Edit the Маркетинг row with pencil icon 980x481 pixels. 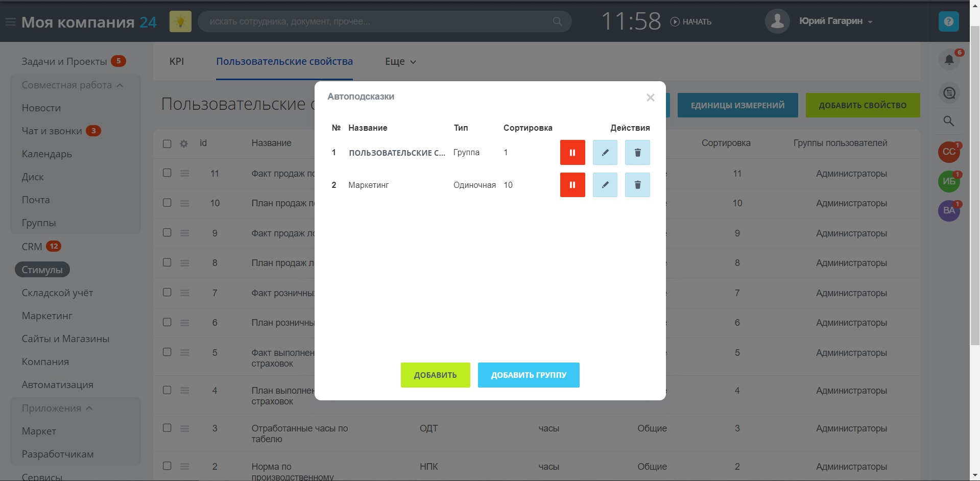(605, 185)
